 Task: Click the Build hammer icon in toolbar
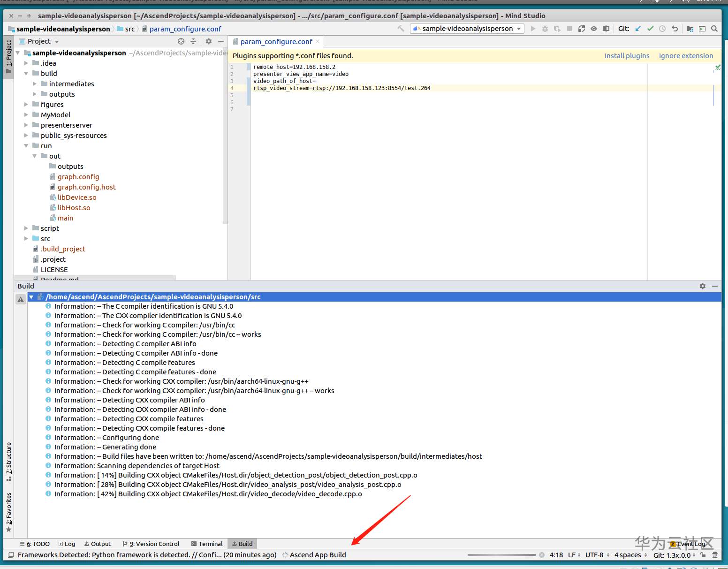click(401, 29)
